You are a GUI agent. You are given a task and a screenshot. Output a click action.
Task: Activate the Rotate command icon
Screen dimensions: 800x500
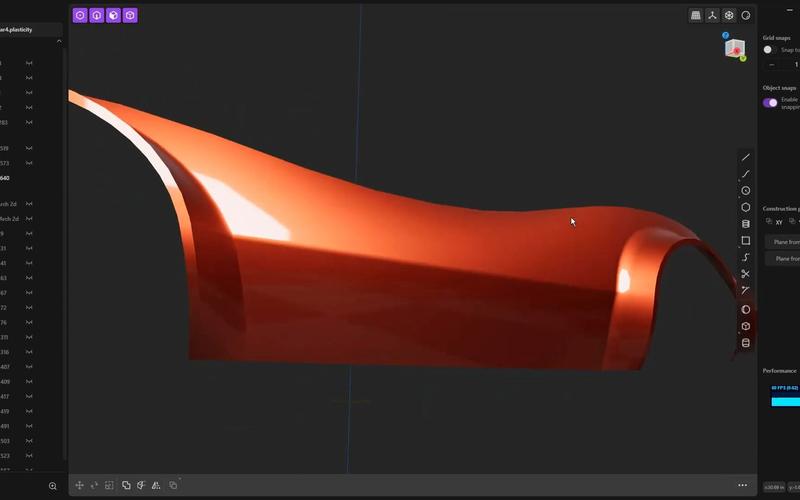coord(94,485)
